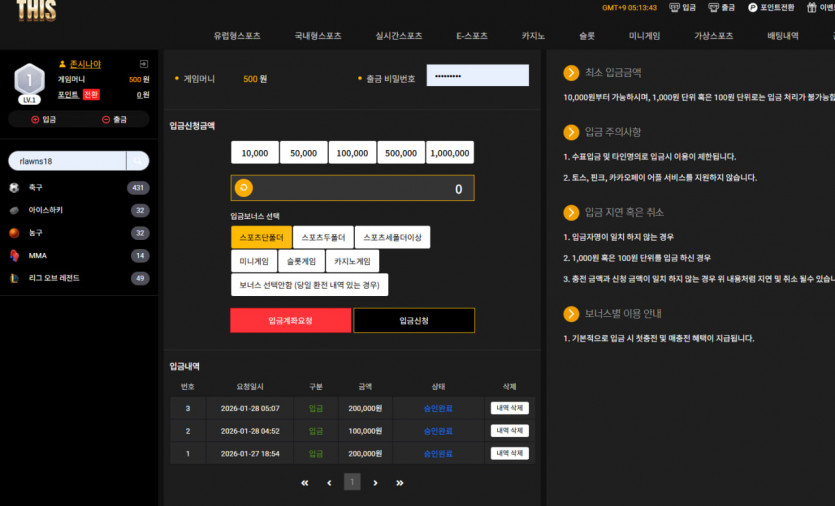835x506 pixels.
Task: Click the search magnifier icon in sidebar
Action: [x=138, y=161]
